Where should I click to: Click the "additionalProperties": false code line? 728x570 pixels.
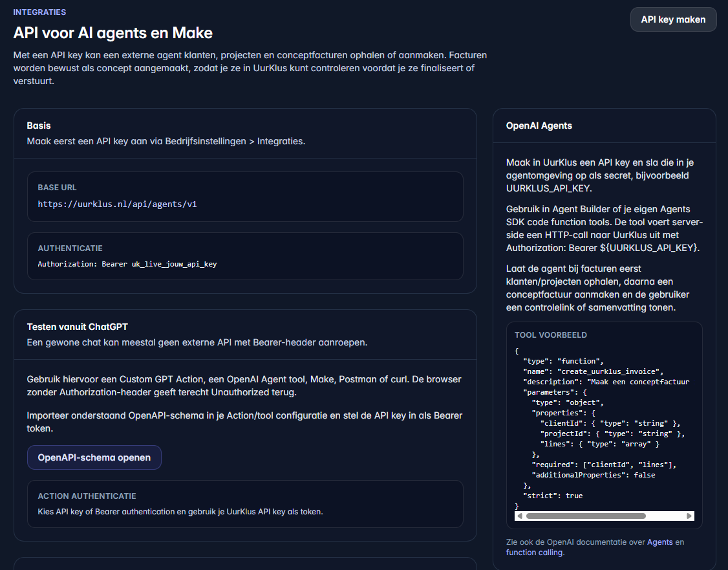tap(594, 475)
